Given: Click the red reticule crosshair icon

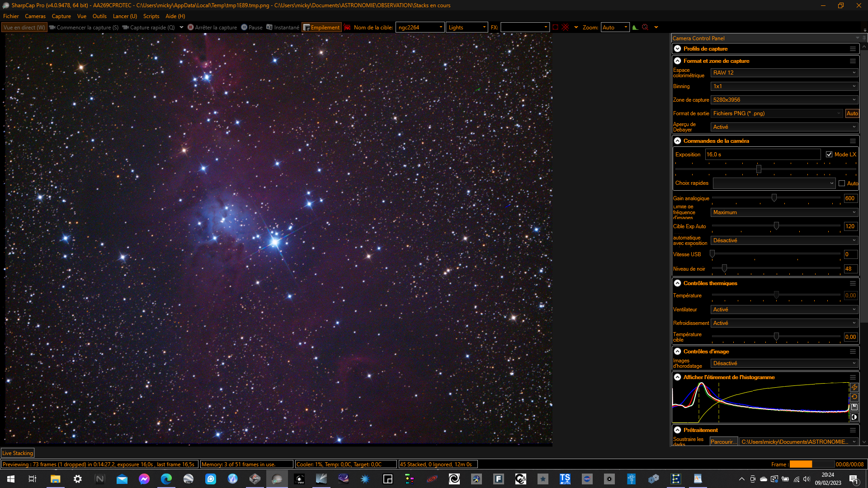Looking at the screenshot, I should 565,28.
